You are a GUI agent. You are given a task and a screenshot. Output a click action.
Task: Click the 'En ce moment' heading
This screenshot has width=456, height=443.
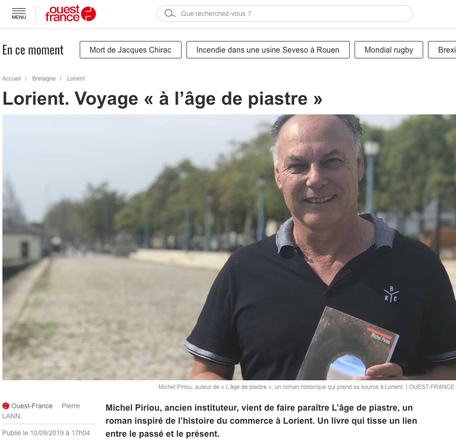pyautogui.click(x=33, y=50)
